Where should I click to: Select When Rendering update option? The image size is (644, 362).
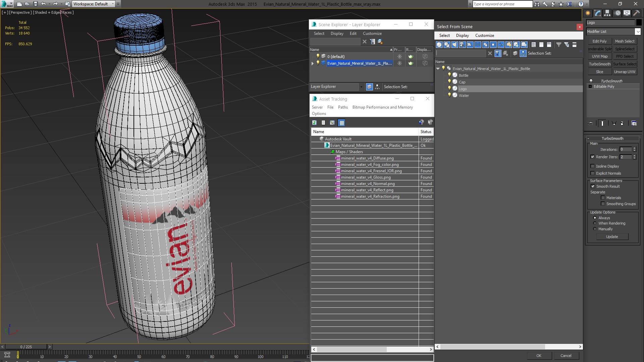pos(595,223)
